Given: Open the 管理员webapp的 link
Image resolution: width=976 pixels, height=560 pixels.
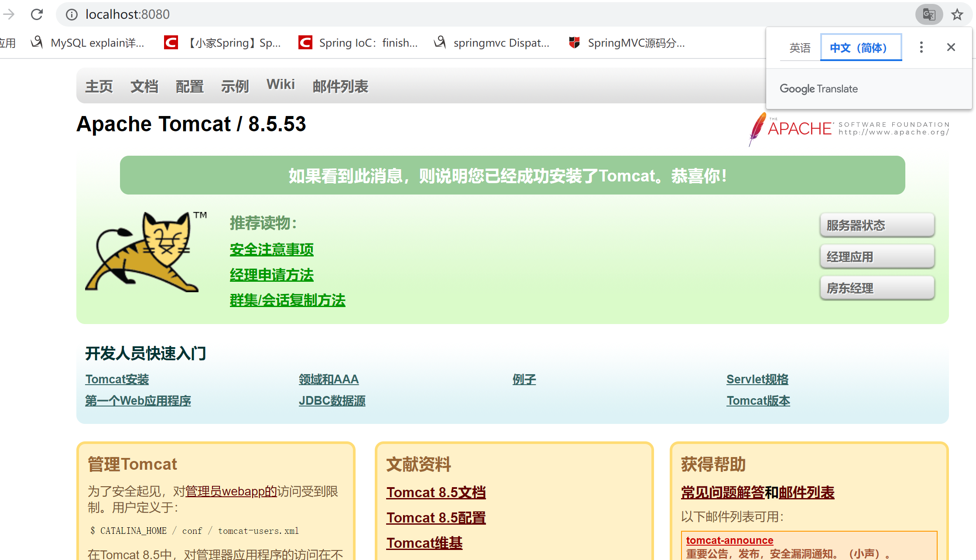Looking at the screenshot, I should [x=231, y=492].
